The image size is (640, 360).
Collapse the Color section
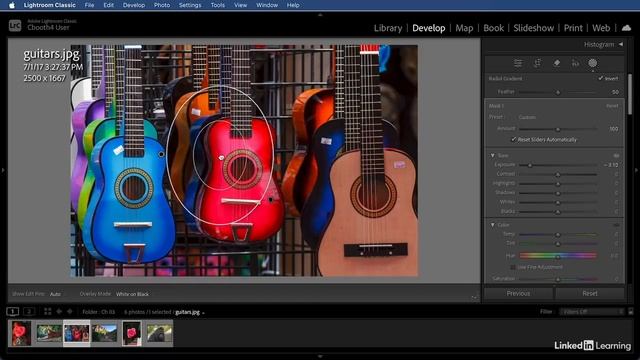pos(493,225)
